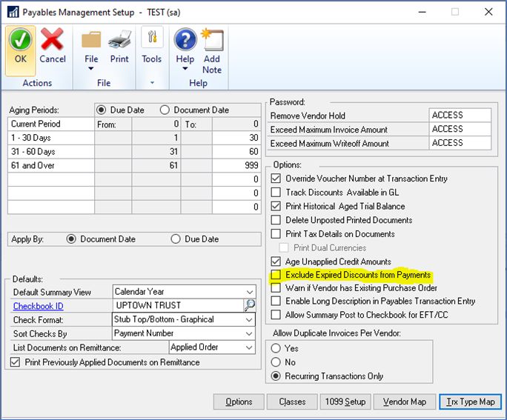507x420 pixels.
Task: Enable Print Tax Details on Documents
Action: [x=276, y=233]
